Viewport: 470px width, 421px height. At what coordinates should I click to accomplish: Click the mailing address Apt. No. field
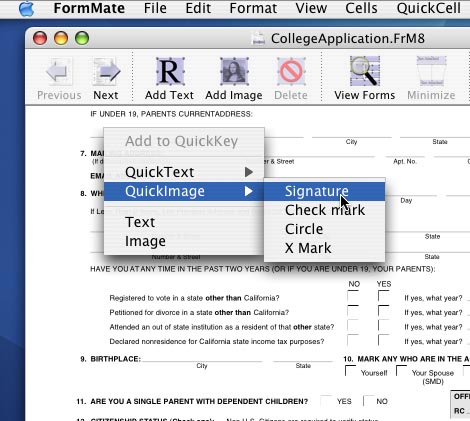405,154
